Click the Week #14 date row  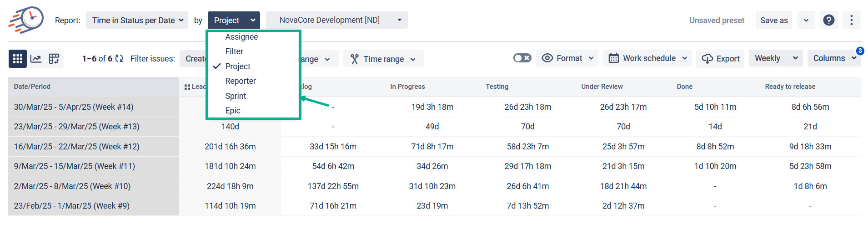74,107
